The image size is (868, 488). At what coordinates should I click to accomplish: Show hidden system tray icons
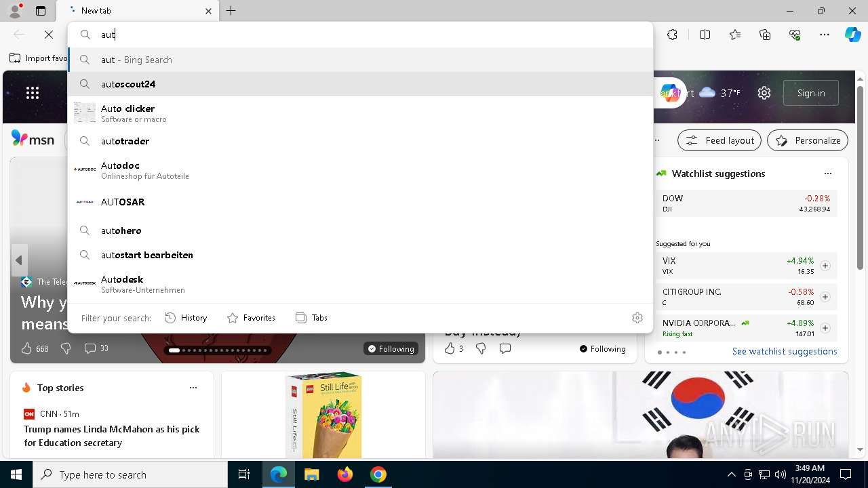coord(731,474)
